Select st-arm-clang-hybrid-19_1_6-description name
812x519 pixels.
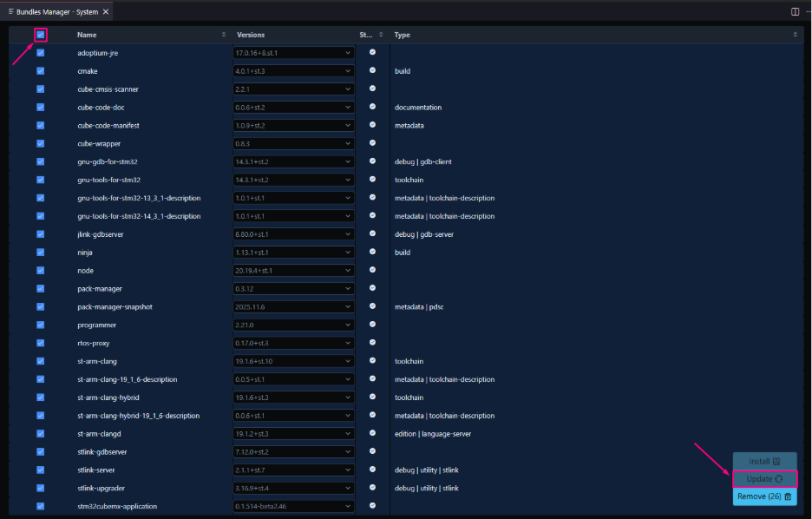tap(138, 416)
